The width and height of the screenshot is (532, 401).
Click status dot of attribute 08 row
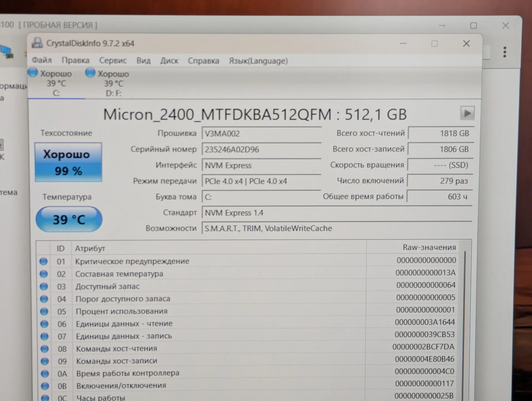tap(44, 349)
